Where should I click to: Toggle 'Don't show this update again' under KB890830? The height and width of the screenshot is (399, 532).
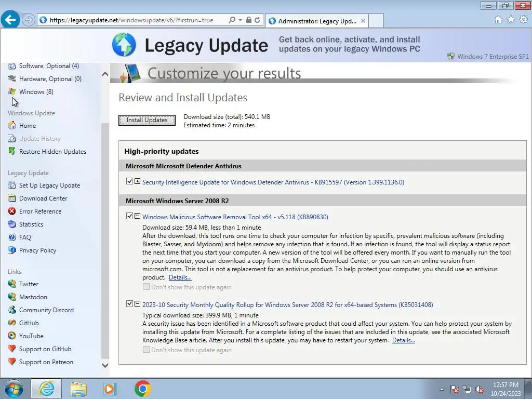(146, 287)
